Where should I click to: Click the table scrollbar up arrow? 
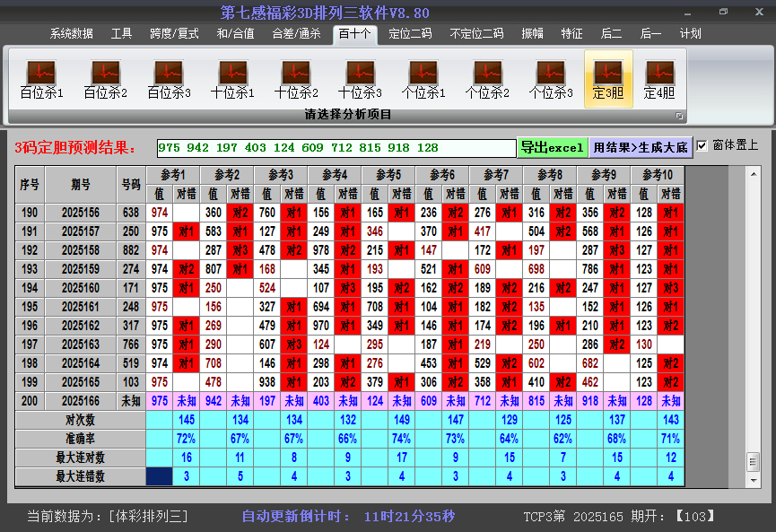(754, 174)
